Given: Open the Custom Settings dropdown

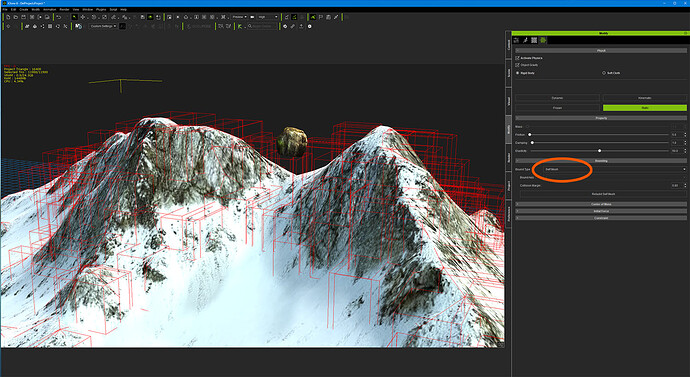Looking at the screenshot, I should coord(103,26).
